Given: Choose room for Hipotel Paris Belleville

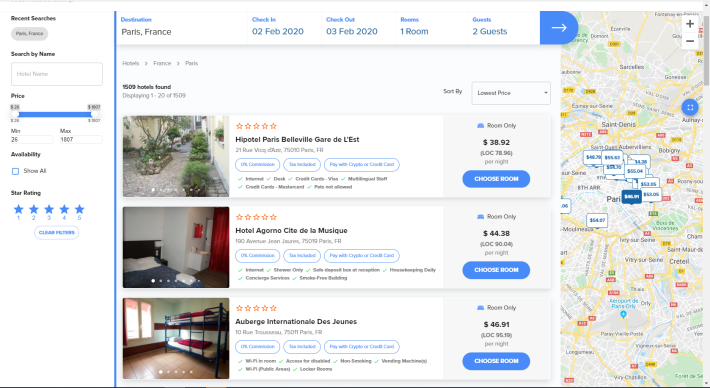Looking at the screenshot, I should [496, 179].
